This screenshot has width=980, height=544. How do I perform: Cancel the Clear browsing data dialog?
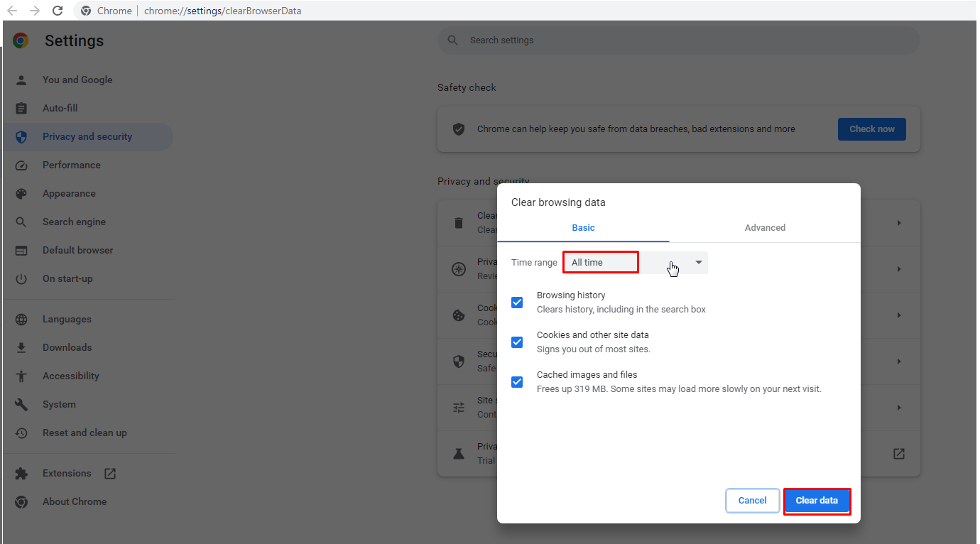click(752, 501)
